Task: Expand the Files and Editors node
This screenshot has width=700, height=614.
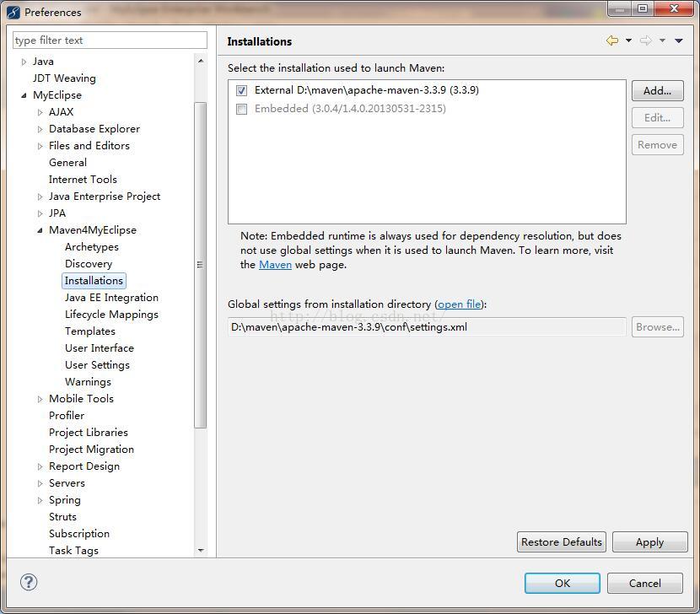Action: (40, 146)
